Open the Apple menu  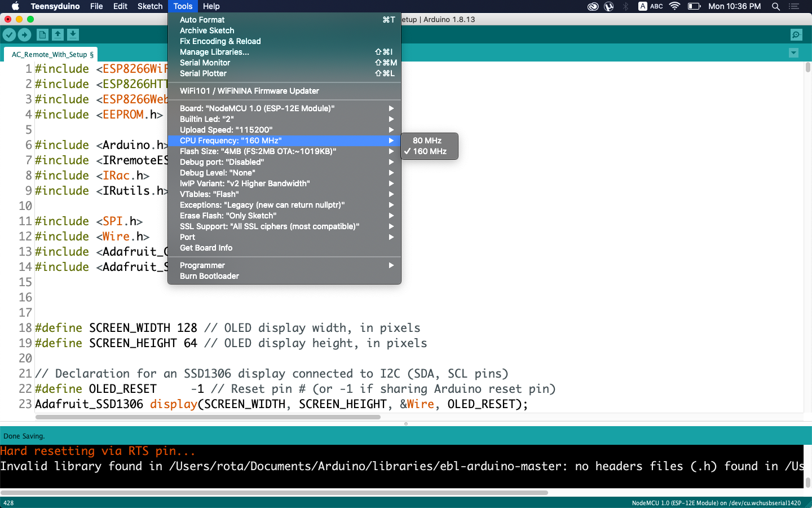tap(15, 6)
